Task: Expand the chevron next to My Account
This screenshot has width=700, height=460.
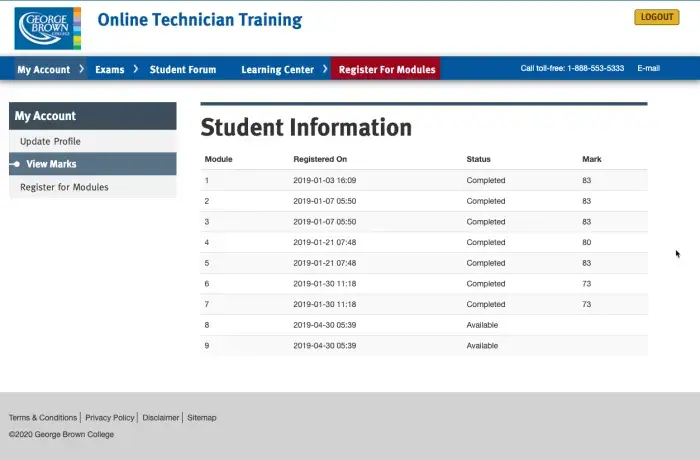Action: pos(81,69)
